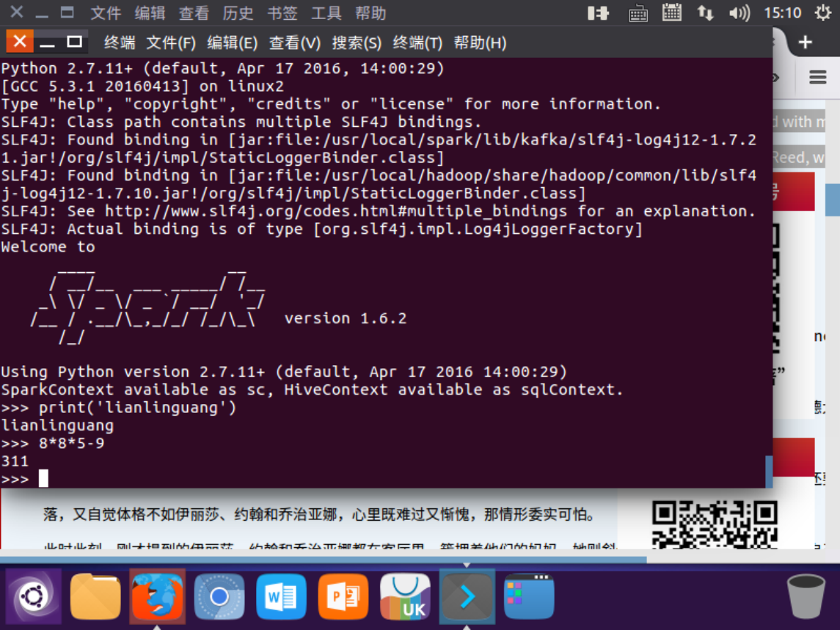Click the '311' result line
The width and height of the screenshot is (840, 630).
coord(15,461)
